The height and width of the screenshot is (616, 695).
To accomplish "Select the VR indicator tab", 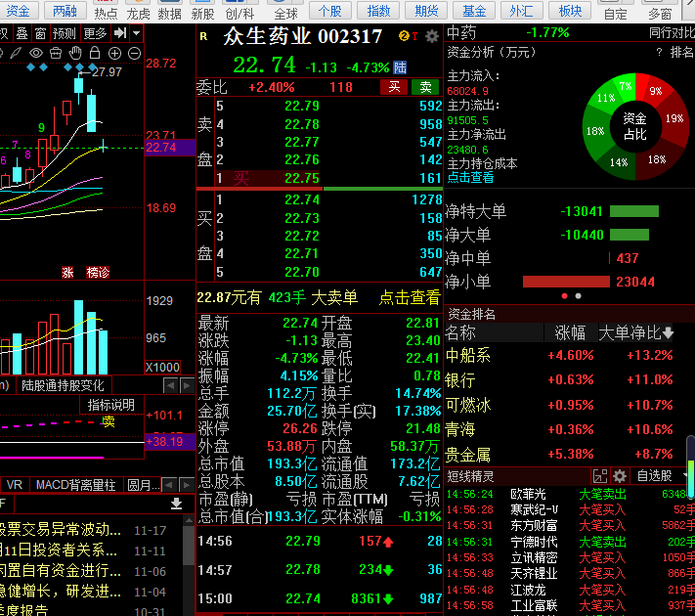I will click(15, 485).
